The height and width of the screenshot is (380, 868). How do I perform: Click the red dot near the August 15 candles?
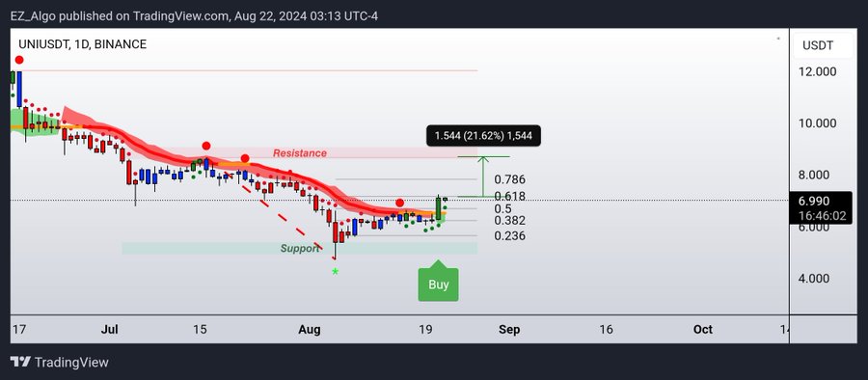click(399, 204)
